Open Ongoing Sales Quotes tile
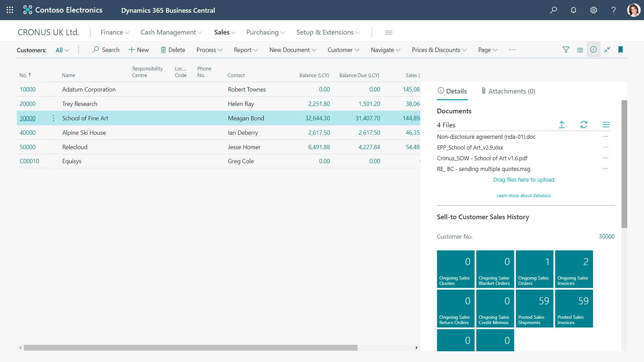Viewport: 644px width, 362px height. click(455, 269)
